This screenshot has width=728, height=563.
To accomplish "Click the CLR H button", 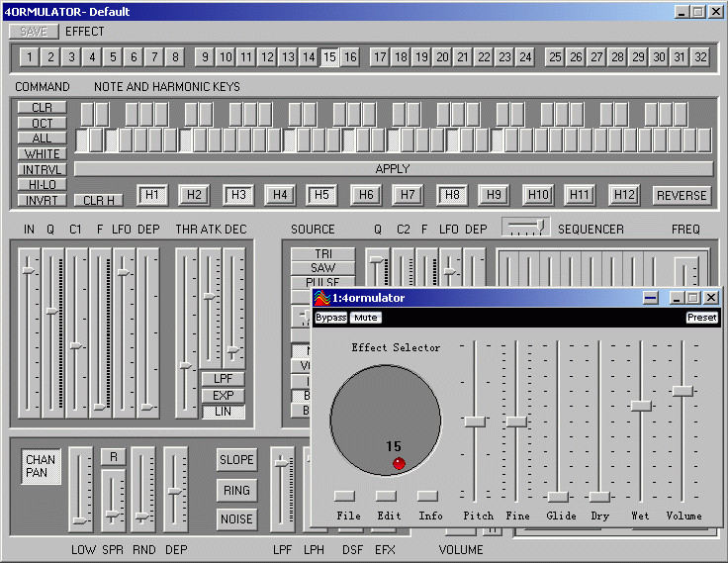I will point(99,200).
